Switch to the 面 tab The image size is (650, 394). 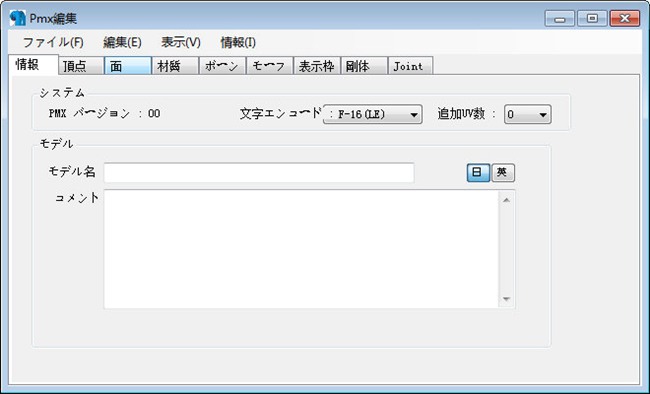click(x=128, y=66)
